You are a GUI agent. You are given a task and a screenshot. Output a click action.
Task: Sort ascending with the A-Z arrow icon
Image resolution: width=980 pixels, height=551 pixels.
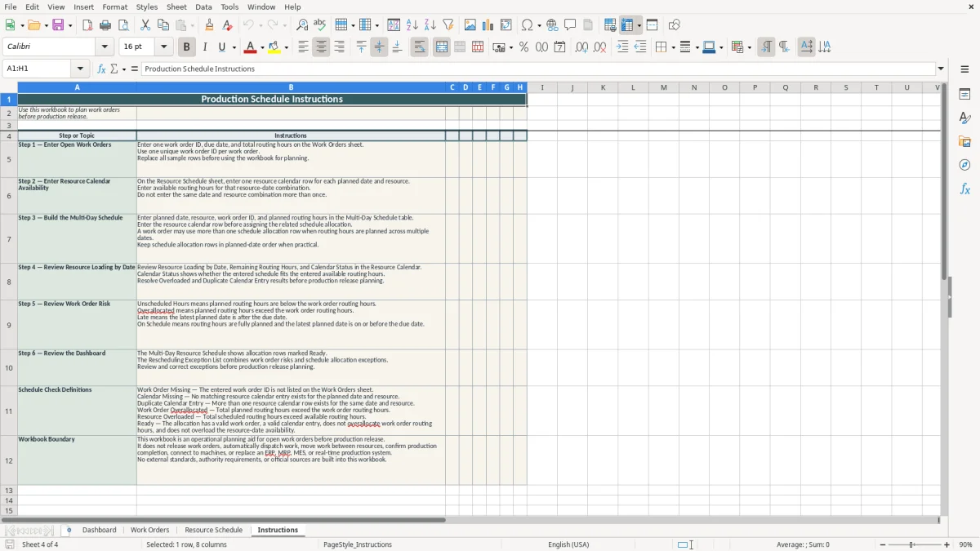tap(412, 25)
